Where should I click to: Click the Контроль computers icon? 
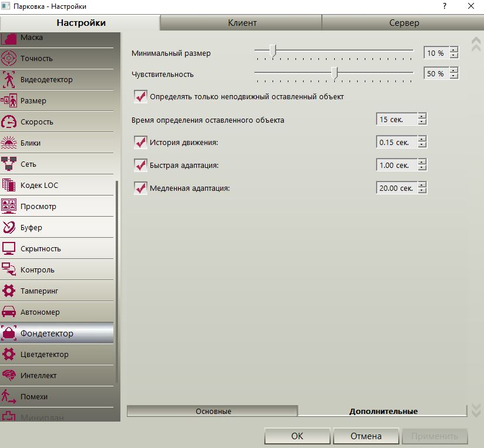tap(9, 270)
